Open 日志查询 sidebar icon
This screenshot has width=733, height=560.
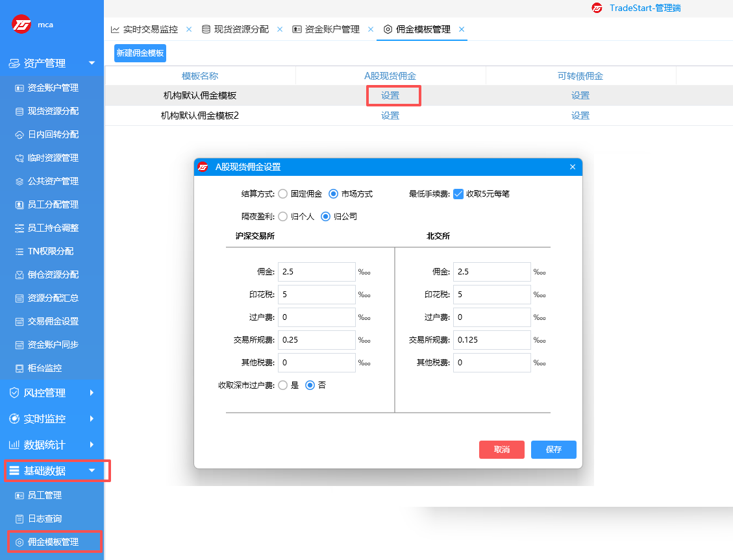click(19, 518)
